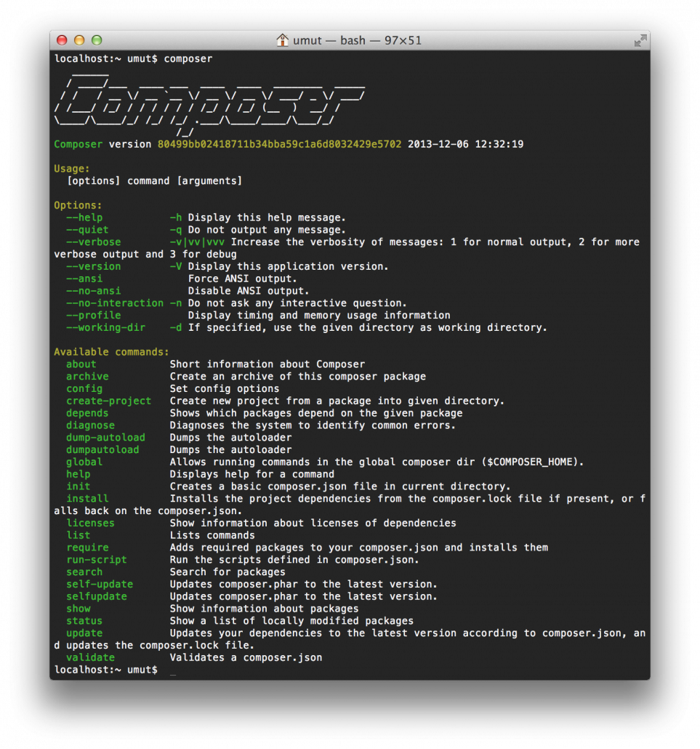Image resolution: width=700 pixels, height=749 pixels.
Task: Select the 'archive' command name
Action: click(87, 377)
